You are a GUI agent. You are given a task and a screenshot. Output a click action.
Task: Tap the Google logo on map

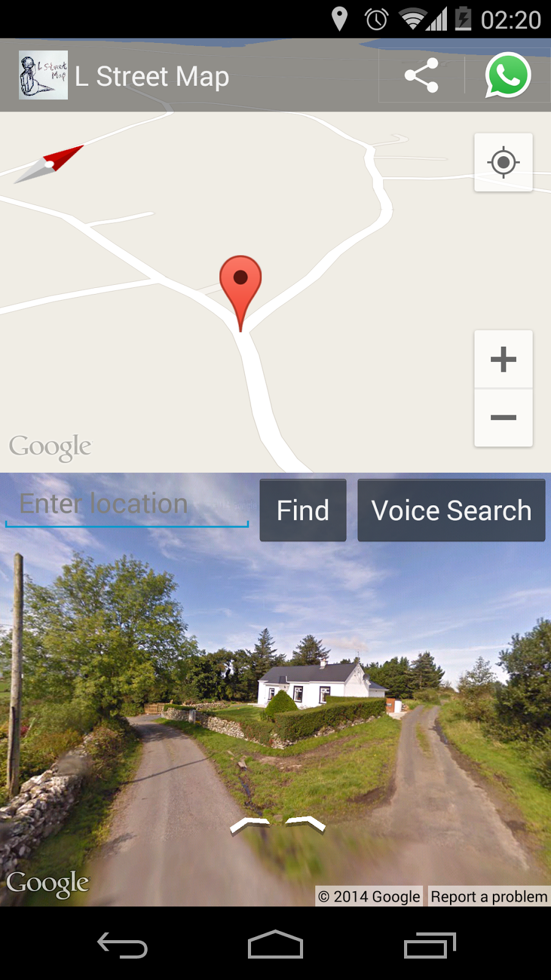(50, 447)
